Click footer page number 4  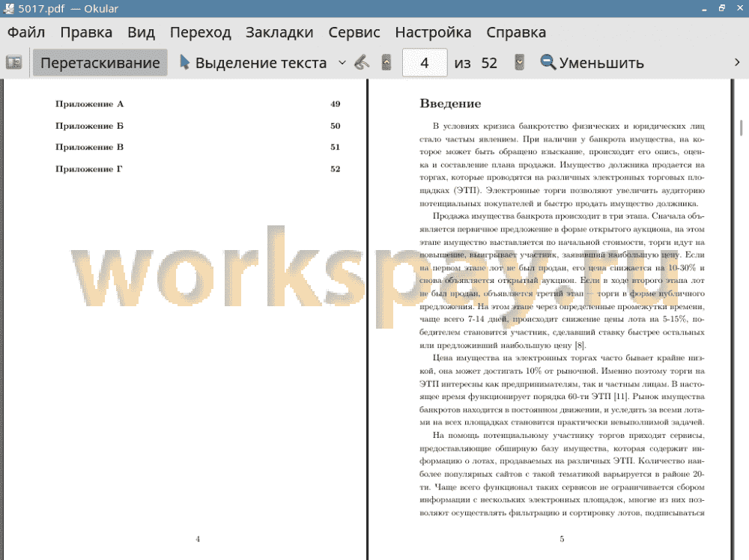tap(198, 539)
